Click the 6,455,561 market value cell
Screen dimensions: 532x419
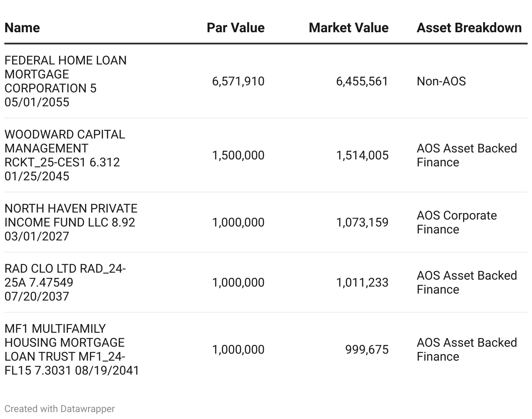362,81
